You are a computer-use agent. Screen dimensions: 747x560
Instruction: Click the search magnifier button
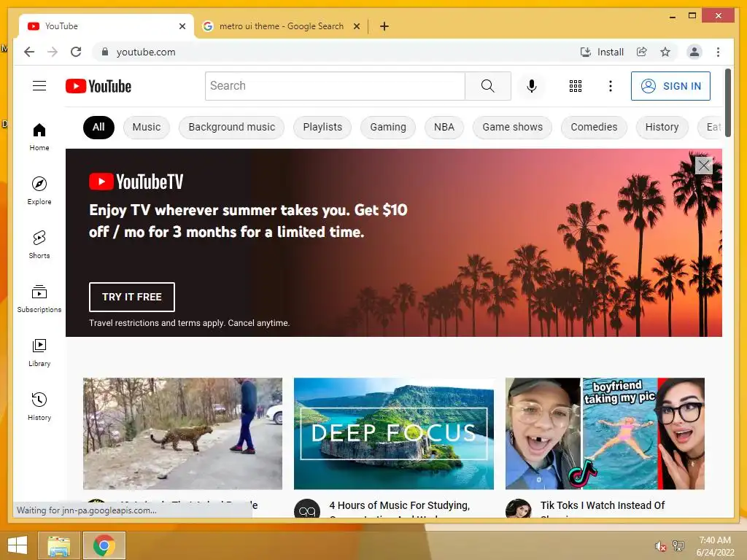tap(488, 86)
